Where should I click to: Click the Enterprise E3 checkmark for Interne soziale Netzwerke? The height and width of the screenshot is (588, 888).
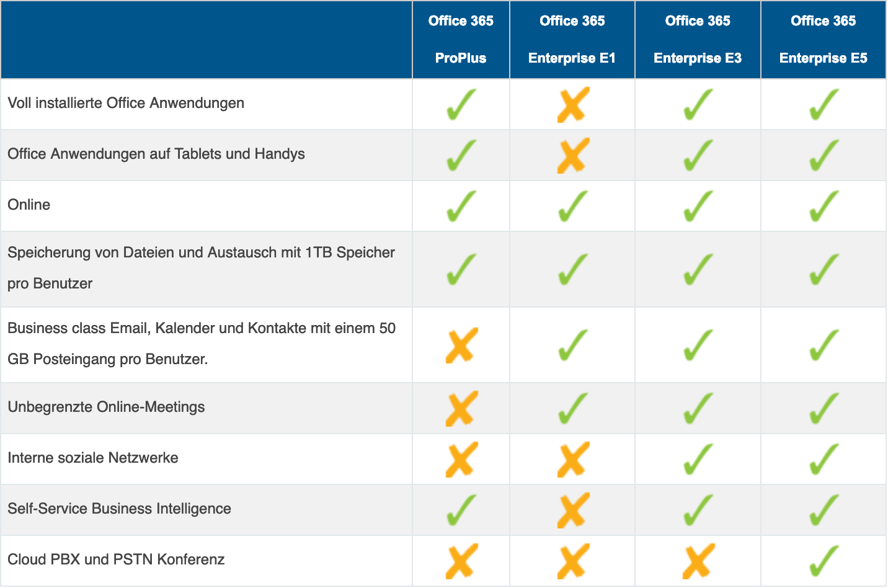698,459
